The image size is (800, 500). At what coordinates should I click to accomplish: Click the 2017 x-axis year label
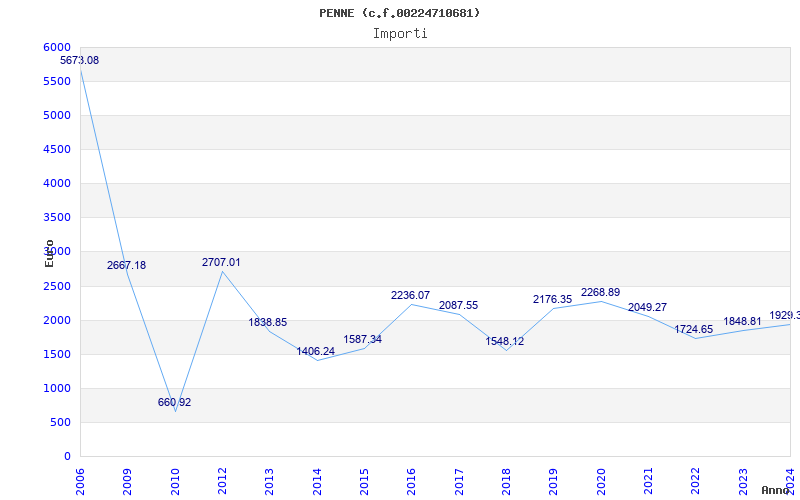pos(459,481)
